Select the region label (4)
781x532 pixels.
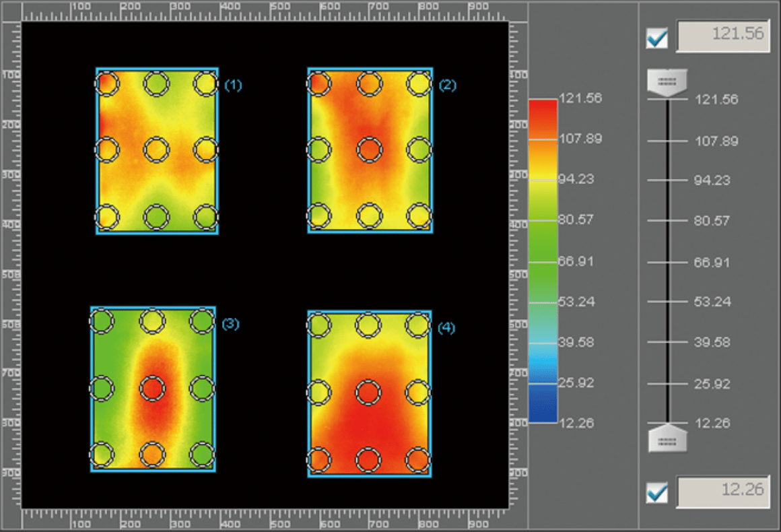tap(446, 328)
